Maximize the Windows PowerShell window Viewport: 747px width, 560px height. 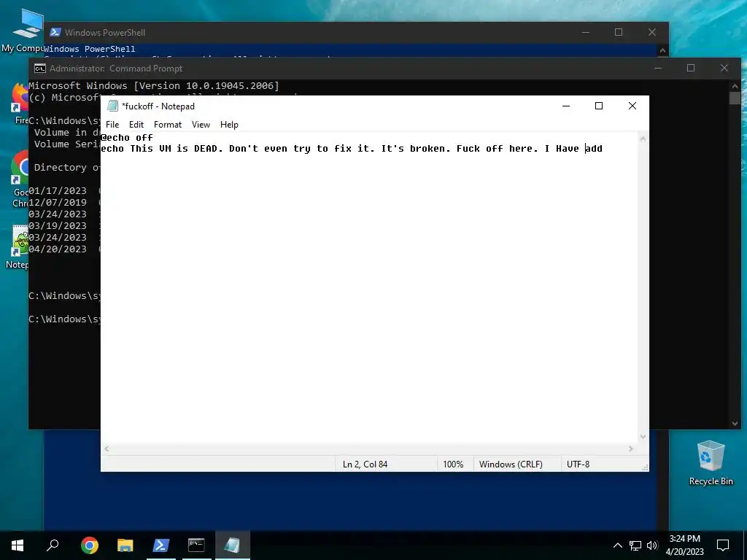point(619,32)
